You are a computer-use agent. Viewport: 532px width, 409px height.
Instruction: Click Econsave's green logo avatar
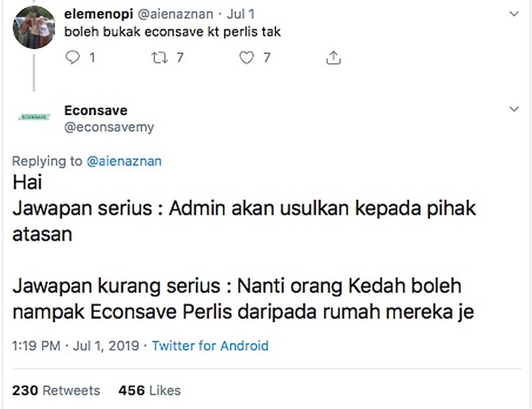(x=34, y=118)
